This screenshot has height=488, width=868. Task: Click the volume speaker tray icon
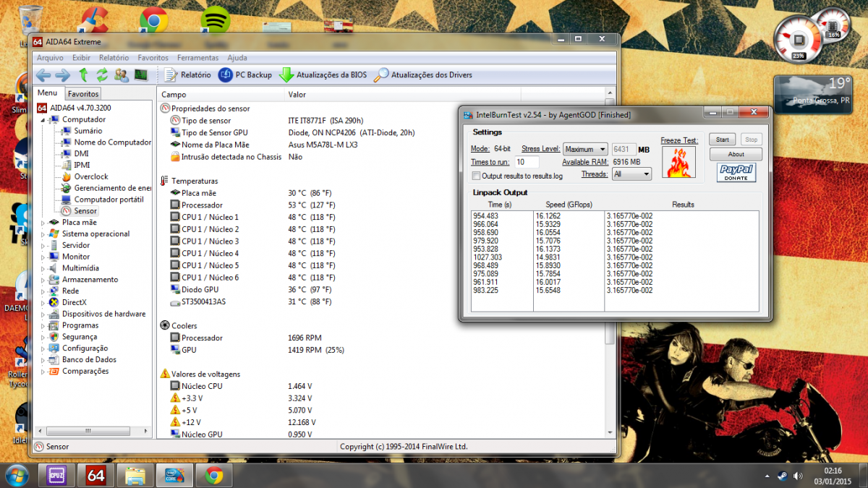[797, 476]
